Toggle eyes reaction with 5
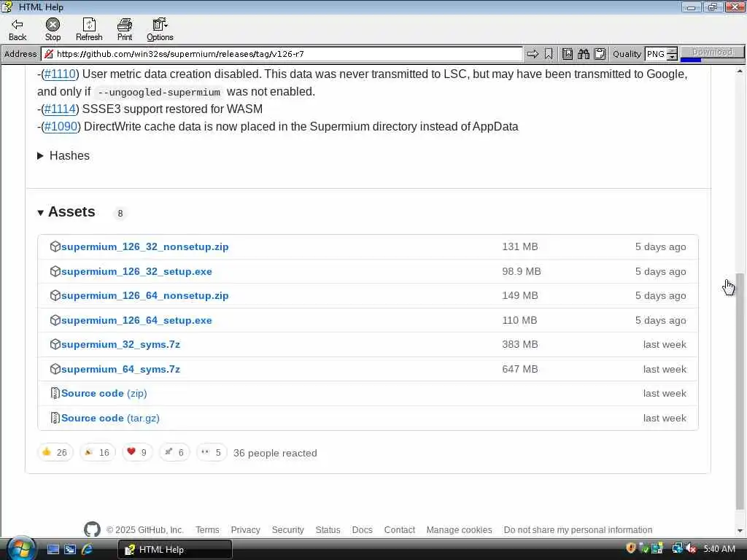Viewport: 747px width, 560px height. [212, 452]
